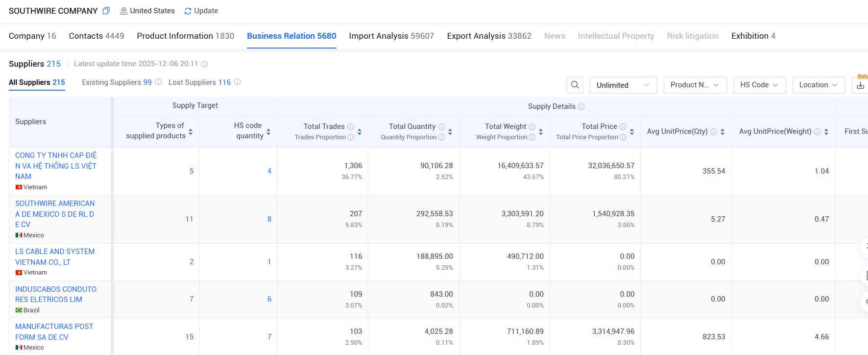The image size is (868, 355).
Task: Click info icon beside Latest update time
Action: (205, 64)
